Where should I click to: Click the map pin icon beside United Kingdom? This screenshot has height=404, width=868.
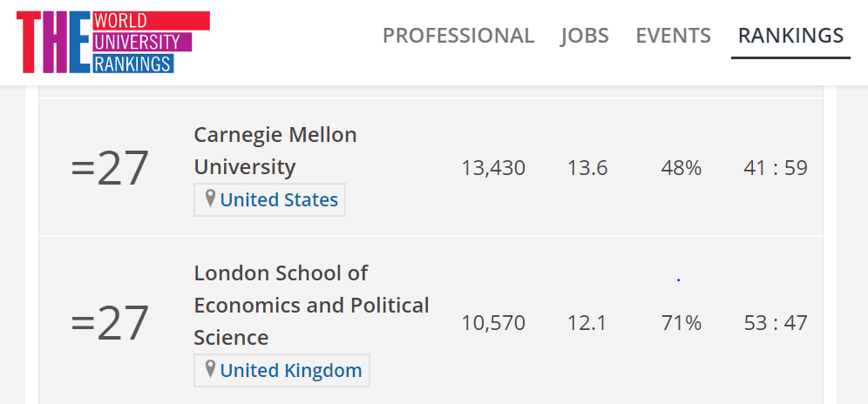point(210,370)
